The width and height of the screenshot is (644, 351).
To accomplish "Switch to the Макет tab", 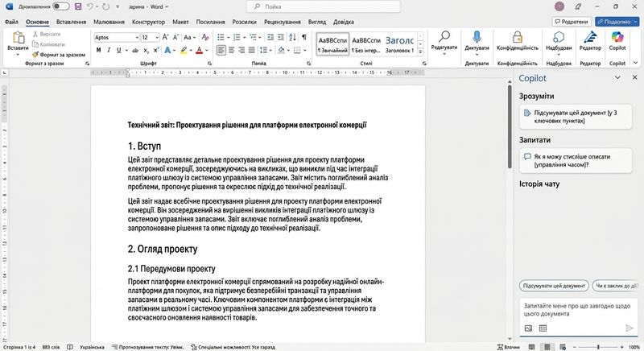I will click(180, 22).
